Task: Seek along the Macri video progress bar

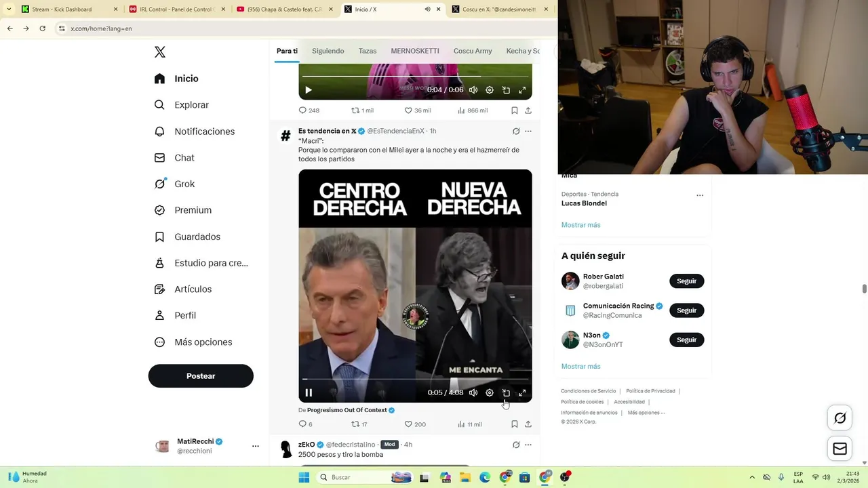Action: 415,379
